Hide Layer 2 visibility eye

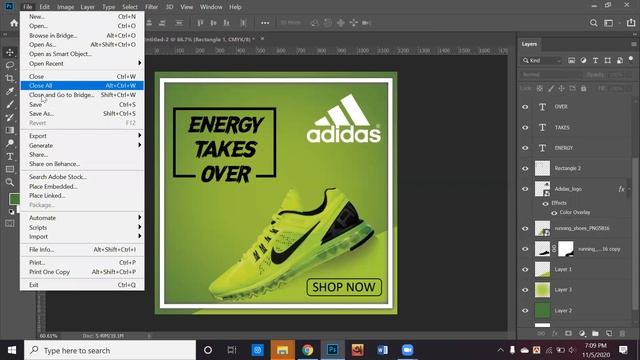click(x=525, y=311)
